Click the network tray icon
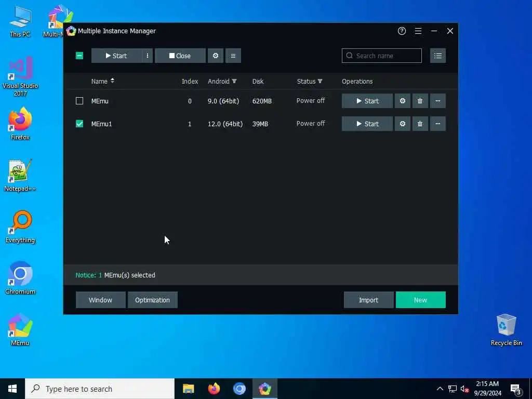The height and width of the screenshot is (399, 532). 453,389
